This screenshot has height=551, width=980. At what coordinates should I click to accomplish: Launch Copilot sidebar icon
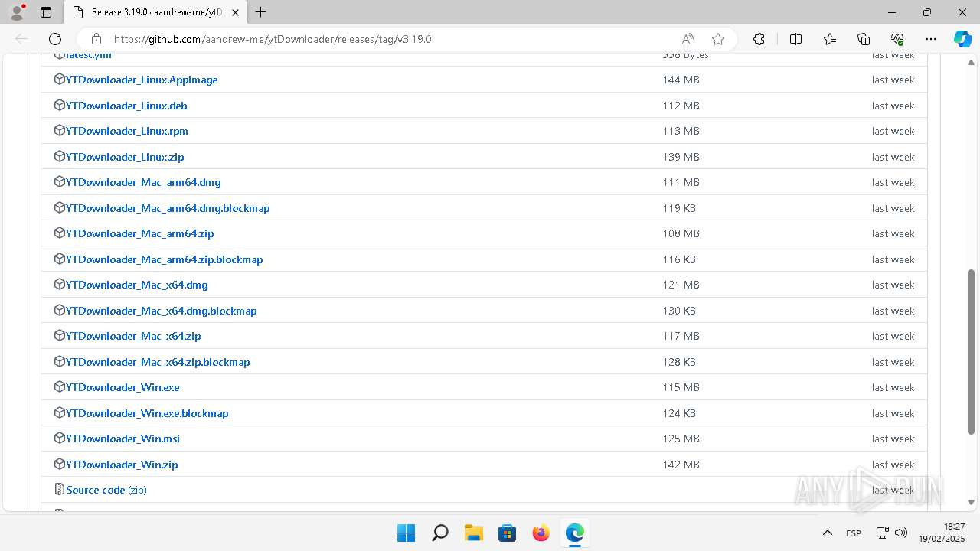[x=962, y=39]
